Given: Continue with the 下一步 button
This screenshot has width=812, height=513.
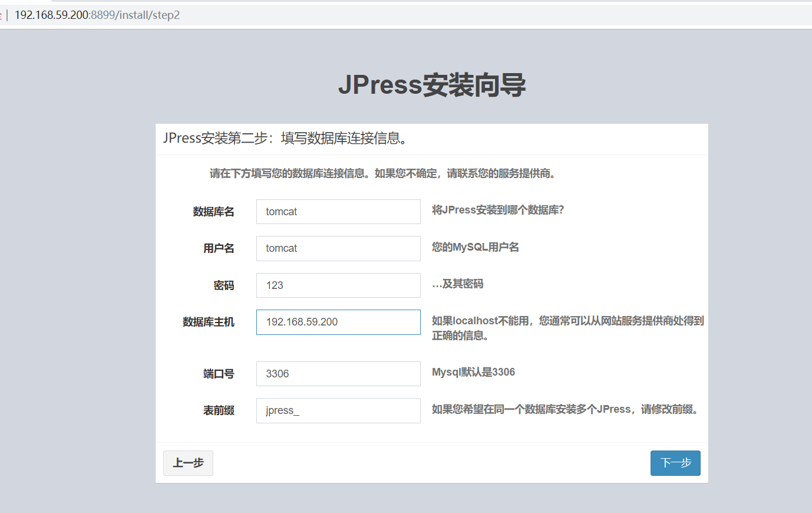Looking at the screenshot, I should [675, 463].
